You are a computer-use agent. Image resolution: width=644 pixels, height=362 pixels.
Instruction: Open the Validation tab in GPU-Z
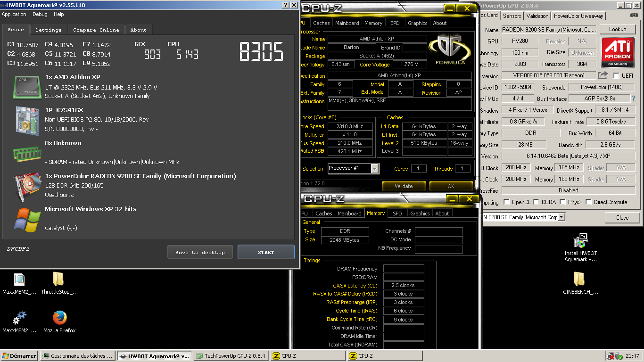click(537, 16)
